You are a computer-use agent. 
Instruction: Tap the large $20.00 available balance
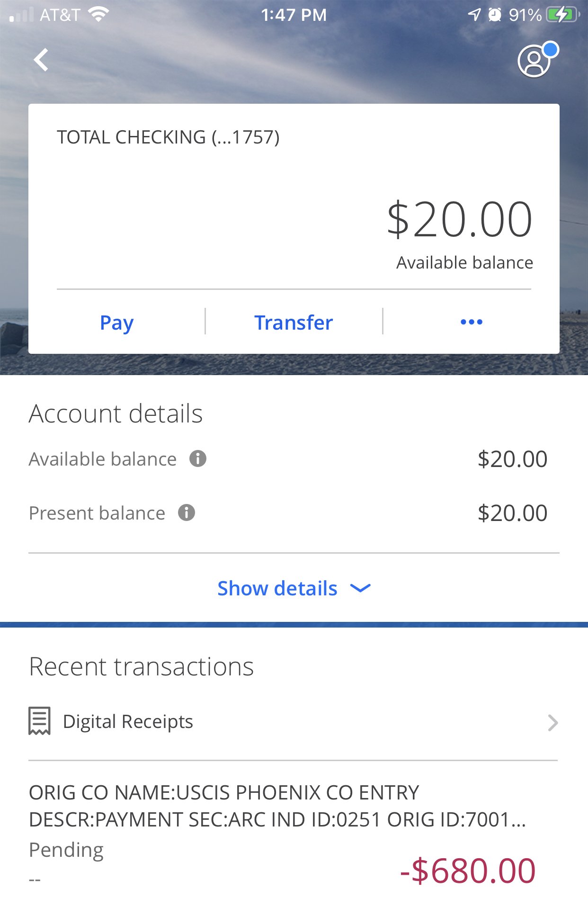click(x=459, y=219)
